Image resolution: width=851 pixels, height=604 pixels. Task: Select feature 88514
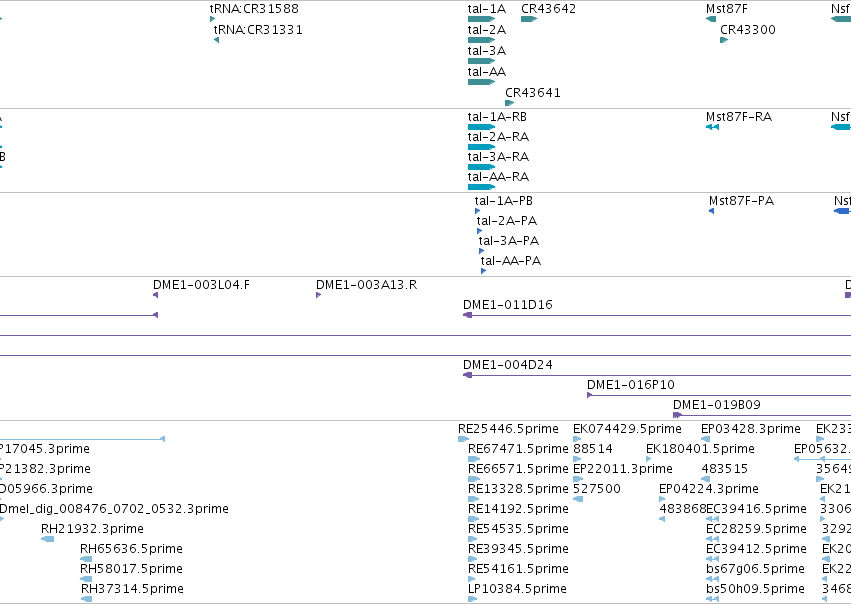[577, 459]
